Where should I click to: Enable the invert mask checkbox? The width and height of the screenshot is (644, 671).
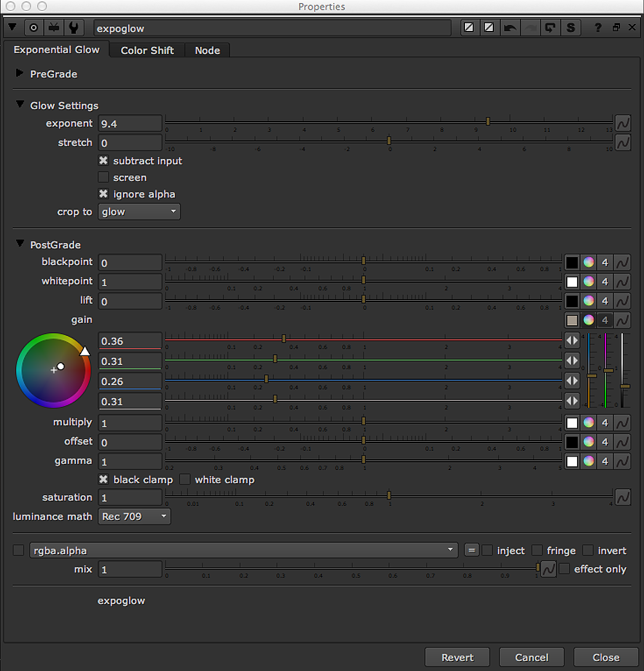click(588, 551)
